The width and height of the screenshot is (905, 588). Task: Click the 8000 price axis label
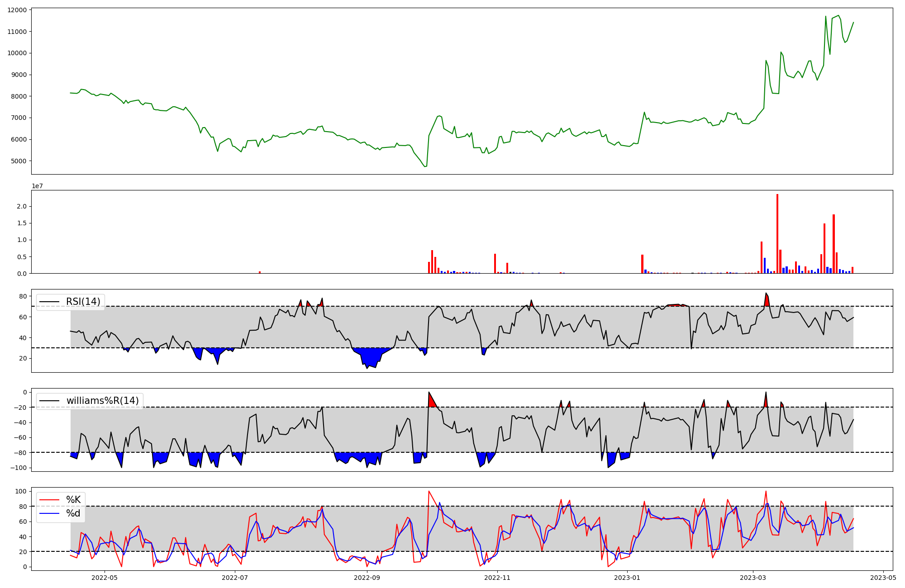click(x=19, y=96)
